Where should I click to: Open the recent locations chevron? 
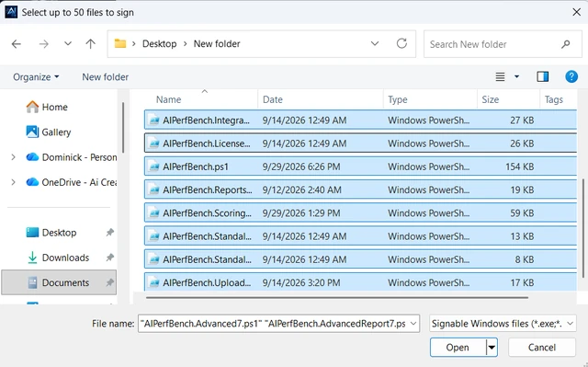pyautogui.click(x=67, y=43)
